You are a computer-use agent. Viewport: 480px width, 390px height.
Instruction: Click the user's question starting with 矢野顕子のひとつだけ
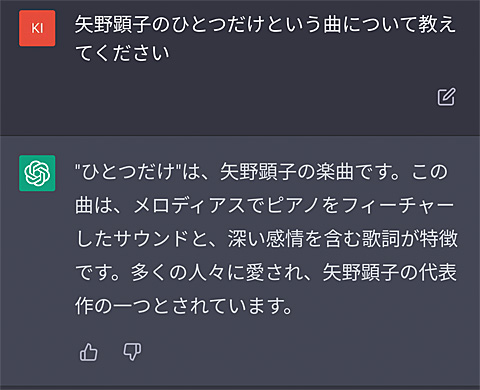pos(265,39)
